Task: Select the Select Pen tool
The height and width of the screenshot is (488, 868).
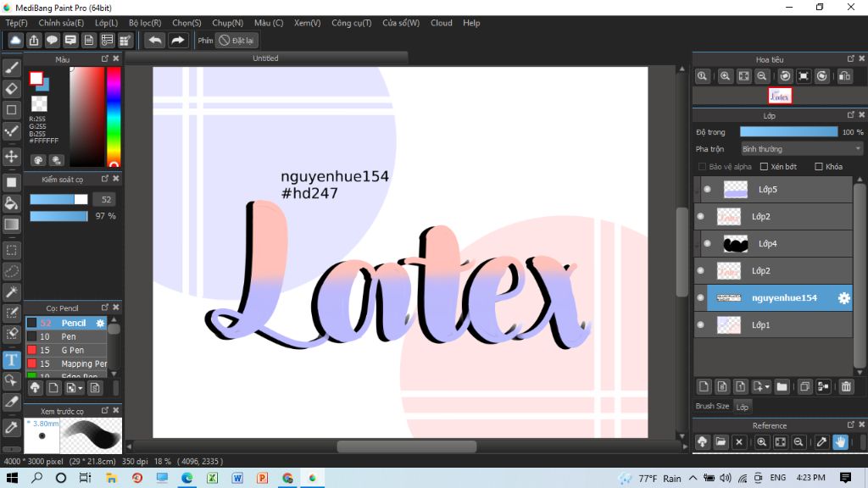Action: [x=12, y=313]
